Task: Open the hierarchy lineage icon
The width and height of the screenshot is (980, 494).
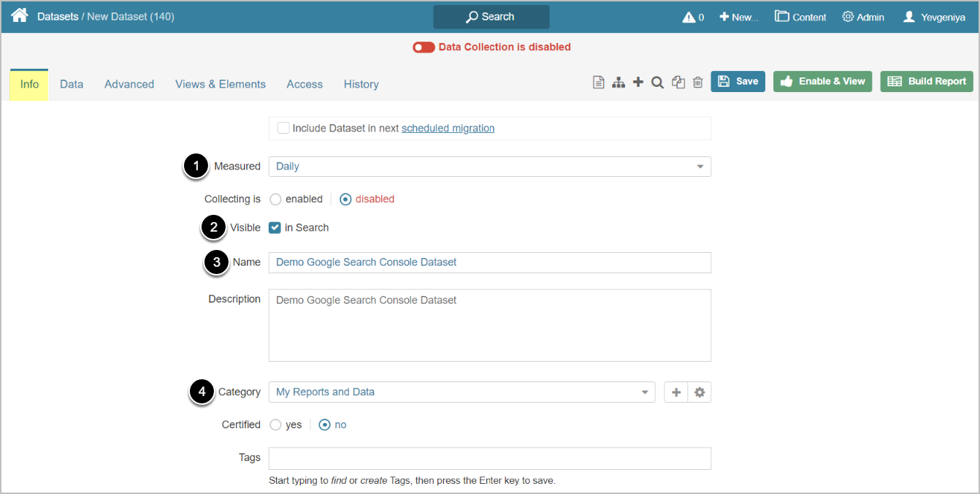Action: [x=619, y=83]
